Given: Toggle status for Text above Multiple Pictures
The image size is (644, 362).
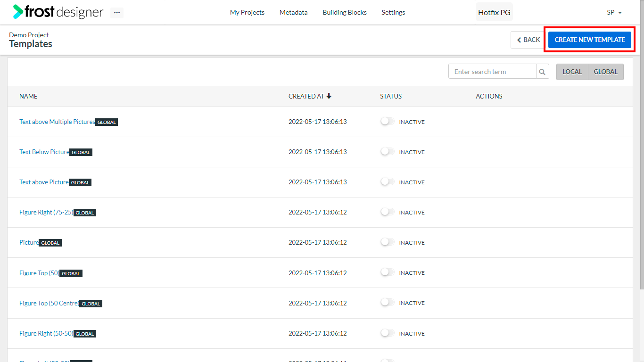Looking at the screenshot, I should (x=388, y=122).
